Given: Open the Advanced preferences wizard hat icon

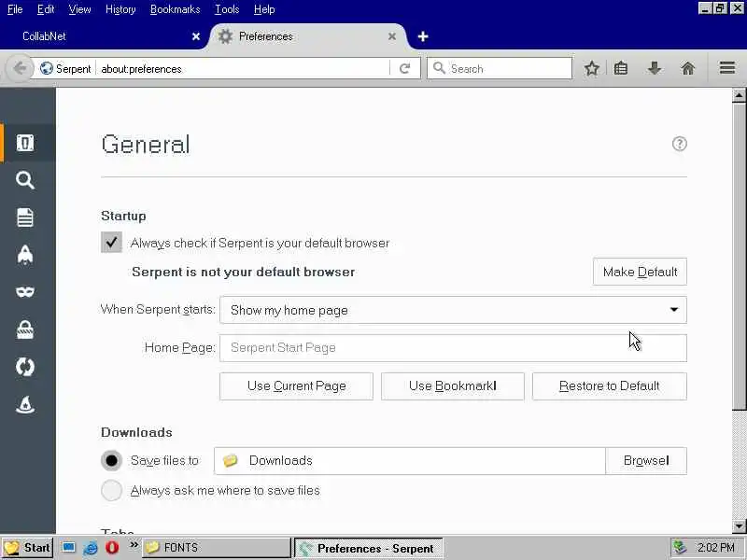Looking at the screenshot, I should tap(25, 404).
